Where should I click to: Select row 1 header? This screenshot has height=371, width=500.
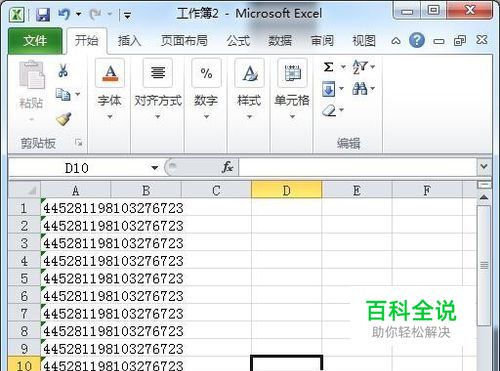coord(24,208)
